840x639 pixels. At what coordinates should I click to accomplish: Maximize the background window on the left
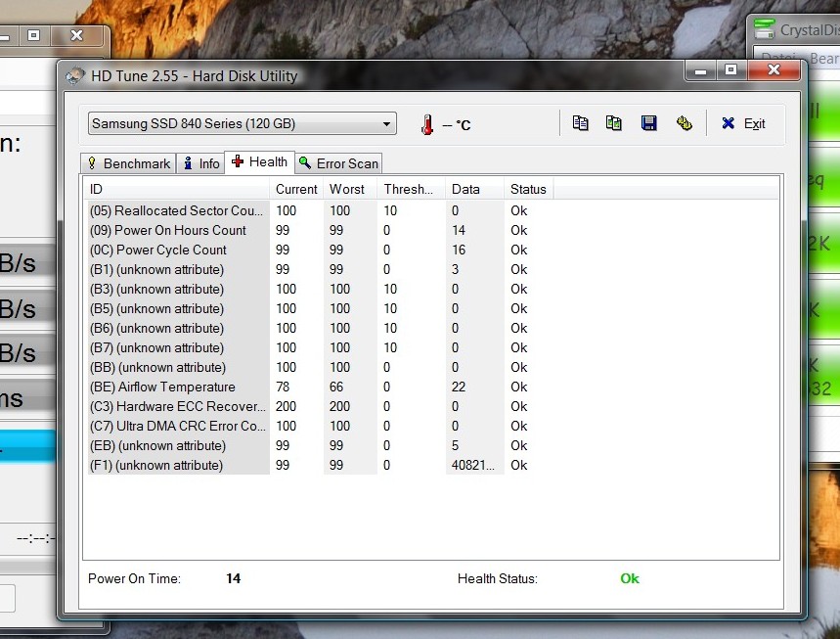click(33, 35)
